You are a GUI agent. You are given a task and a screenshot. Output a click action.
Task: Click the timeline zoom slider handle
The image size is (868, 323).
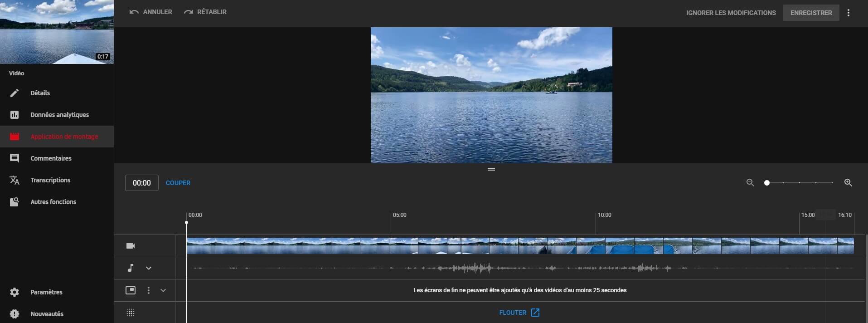tap(767, 183)
